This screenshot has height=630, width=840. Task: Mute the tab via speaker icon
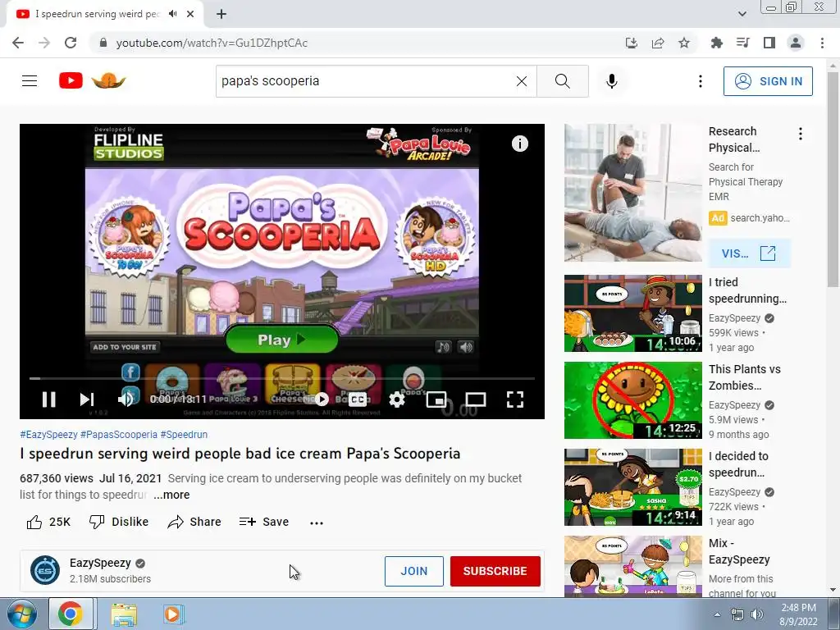[x=172, y=14]
